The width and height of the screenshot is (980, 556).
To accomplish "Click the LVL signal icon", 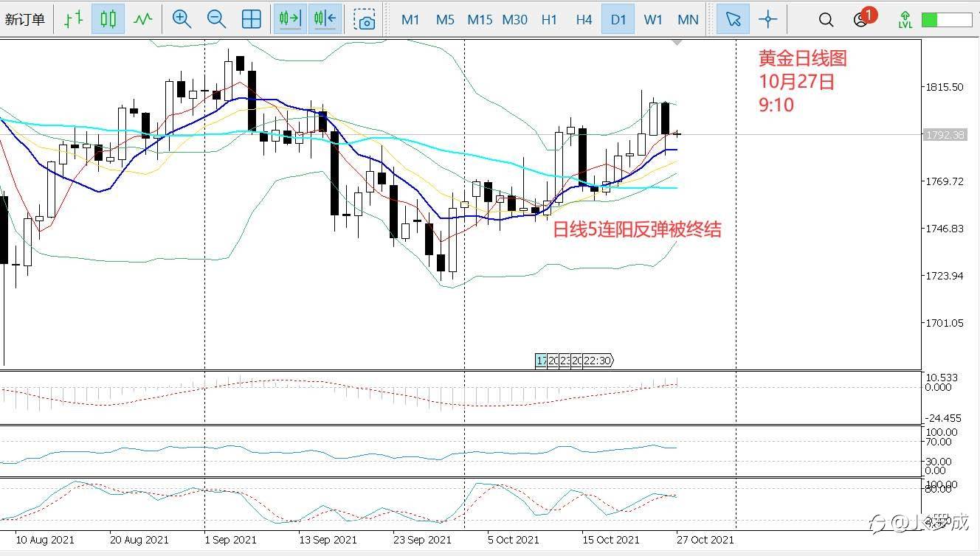I will pos(905,20).
